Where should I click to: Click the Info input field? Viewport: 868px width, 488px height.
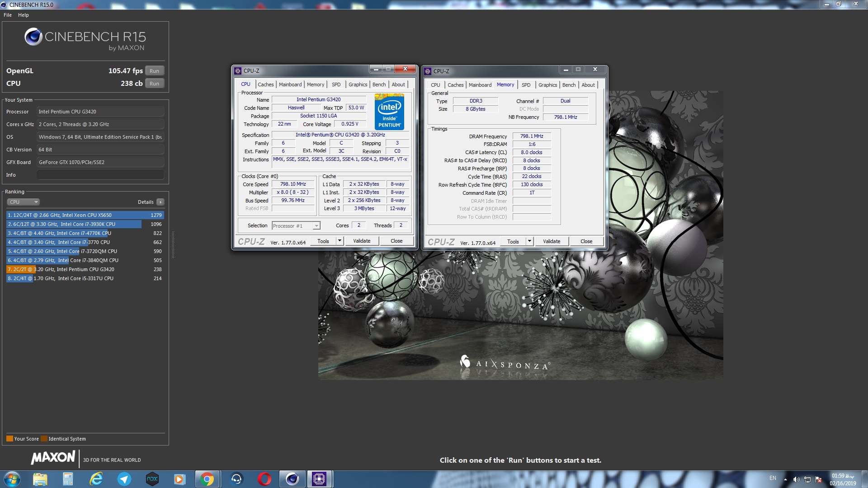coord(100,175)
